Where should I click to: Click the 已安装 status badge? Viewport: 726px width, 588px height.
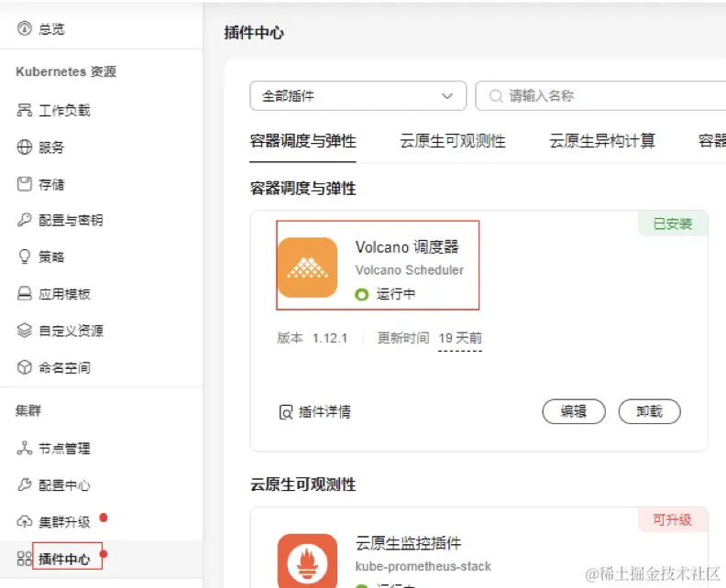coord(673,223)
